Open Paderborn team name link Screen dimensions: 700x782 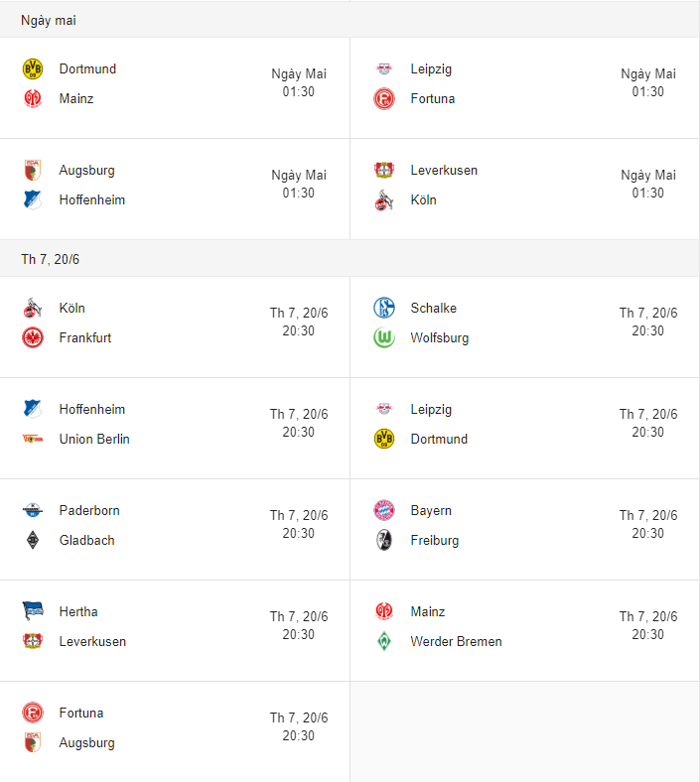89,511
